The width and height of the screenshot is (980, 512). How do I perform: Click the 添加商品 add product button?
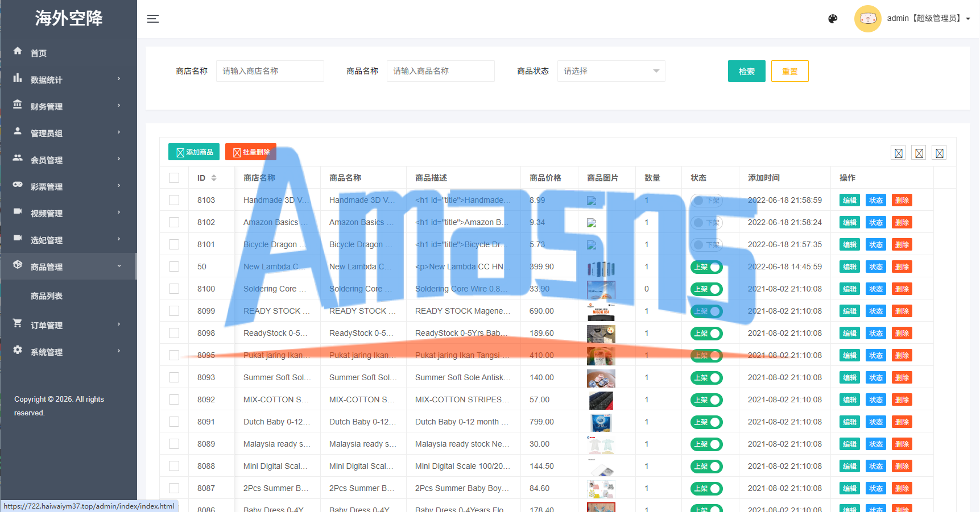pos(194,152)
